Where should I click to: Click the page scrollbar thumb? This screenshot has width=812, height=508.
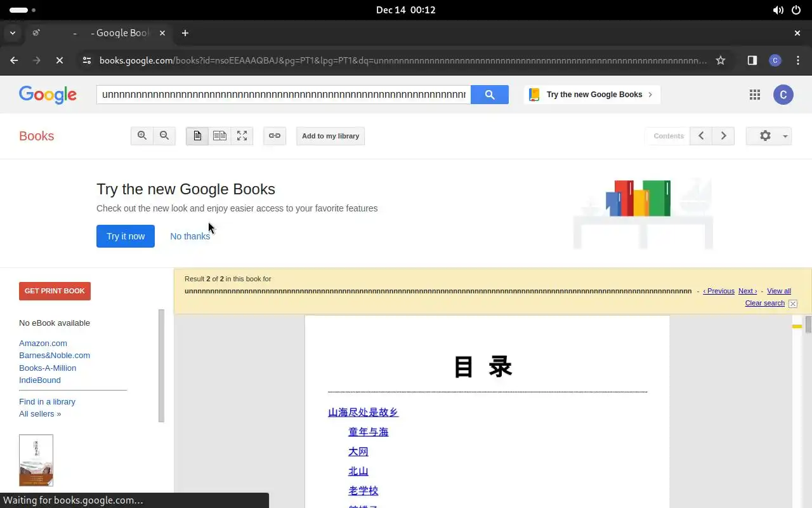pyautogui.click(x=808, y=324)
